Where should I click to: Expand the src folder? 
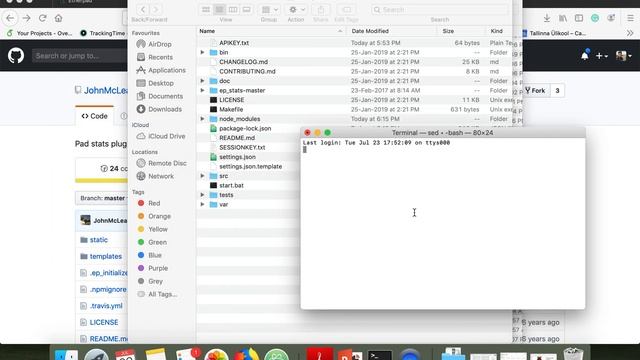coord(202,176)
